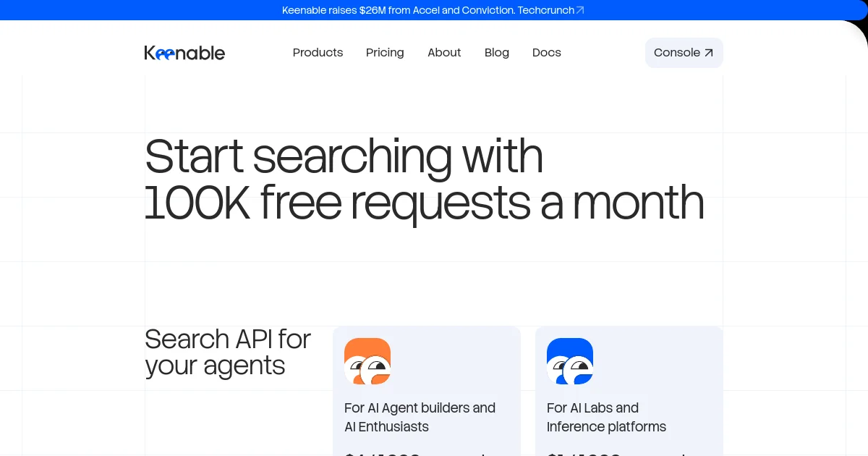This screenshot has width=868, height=456.
Task: Select the 'For AI Labs and Inference platforms' text
Action: [606, 417]
